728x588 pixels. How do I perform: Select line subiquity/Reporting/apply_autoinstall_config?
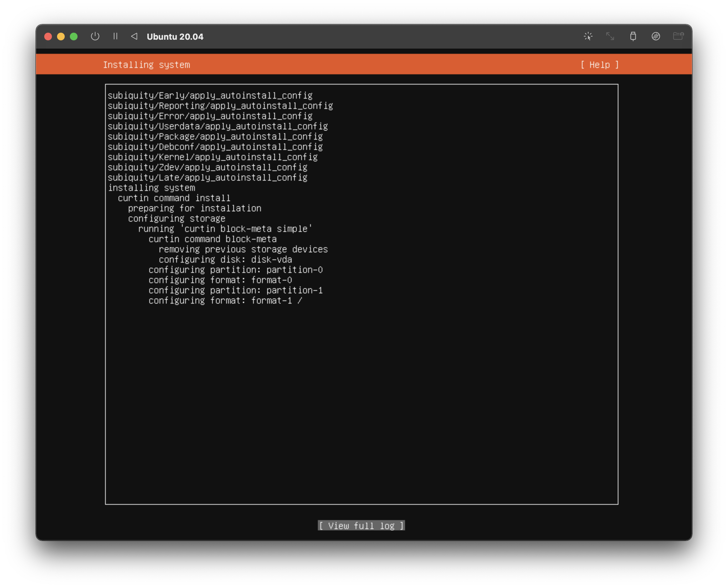220,106
